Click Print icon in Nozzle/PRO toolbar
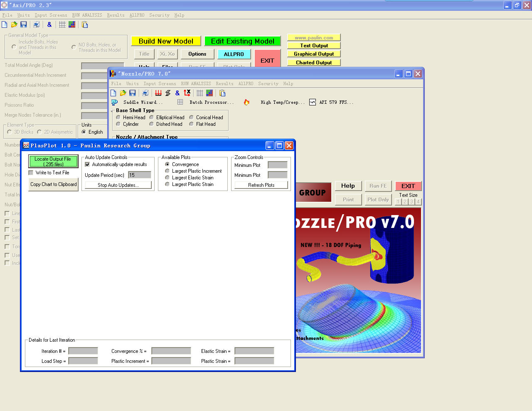This screenshot has width=532, height=411. click(x=145, y=93)
